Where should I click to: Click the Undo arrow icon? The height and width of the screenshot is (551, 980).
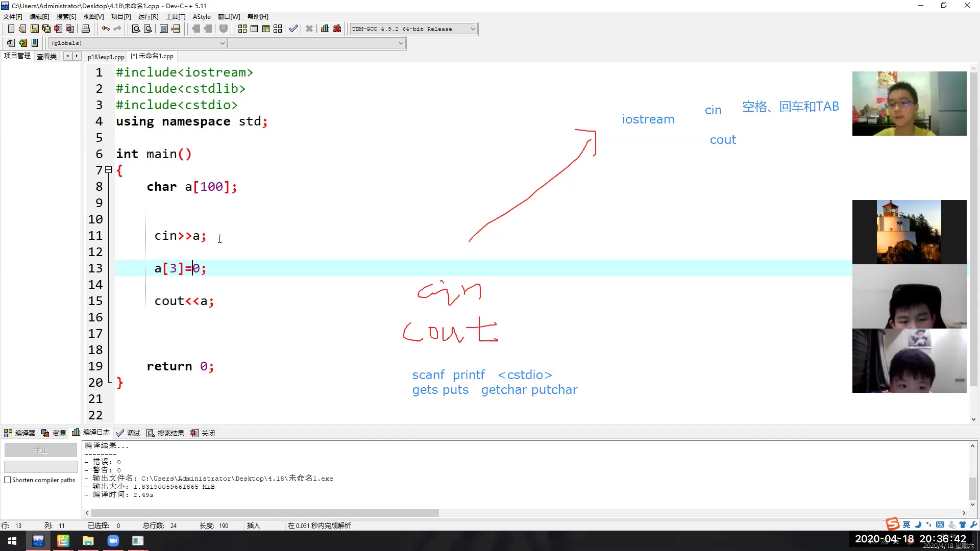coord(105,29)
